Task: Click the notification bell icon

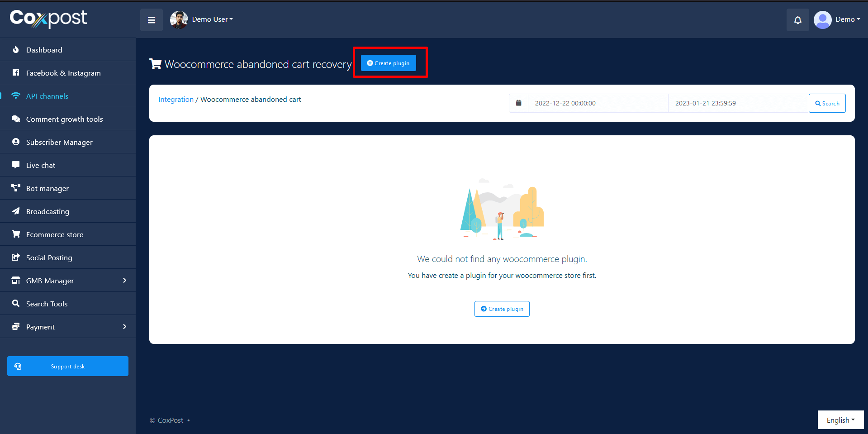Action: 797,20
